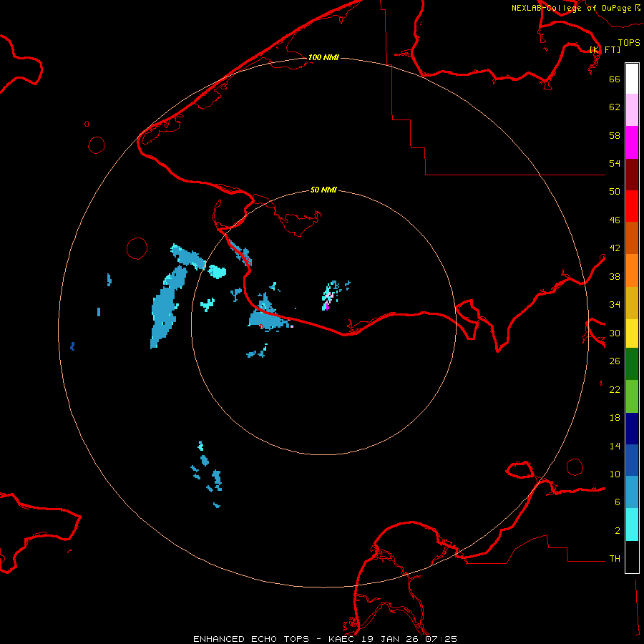The width and height of the screenshot is (644, 644).
Task: Click the '19 JAN 26' date text
Action: 390,639
